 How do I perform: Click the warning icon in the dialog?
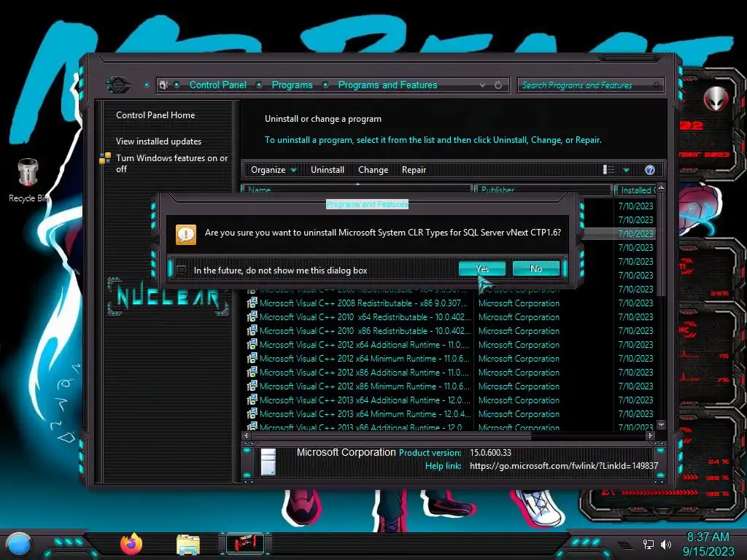click(x=186, y=234)
